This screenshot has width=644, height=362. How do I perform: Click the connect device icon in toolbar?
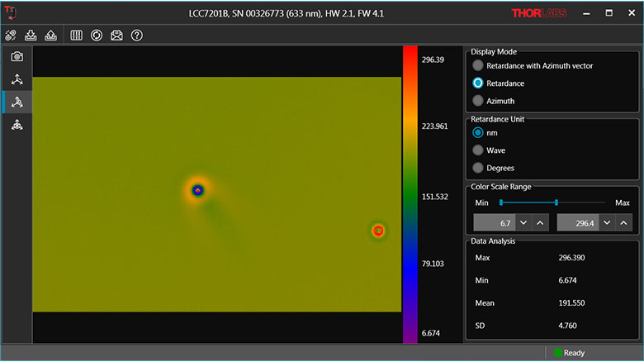(x=11, y=36)
